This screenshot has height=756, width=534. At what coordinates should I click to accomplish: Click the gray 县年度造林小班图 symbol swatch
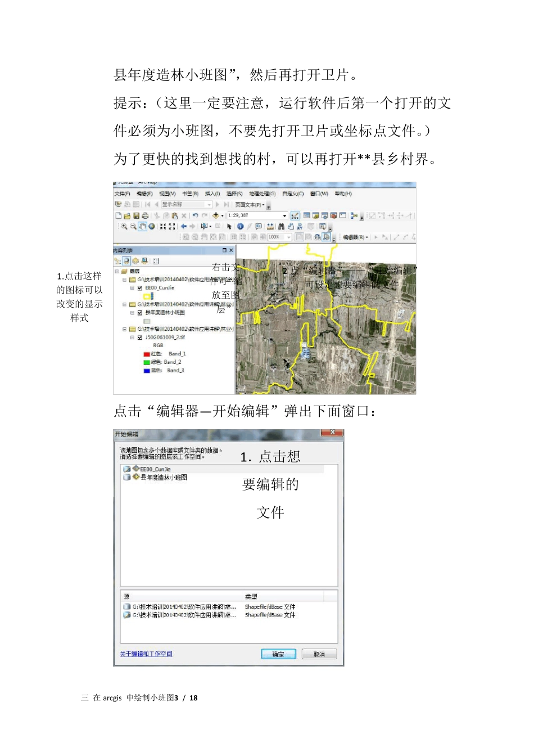pos(147,321)
